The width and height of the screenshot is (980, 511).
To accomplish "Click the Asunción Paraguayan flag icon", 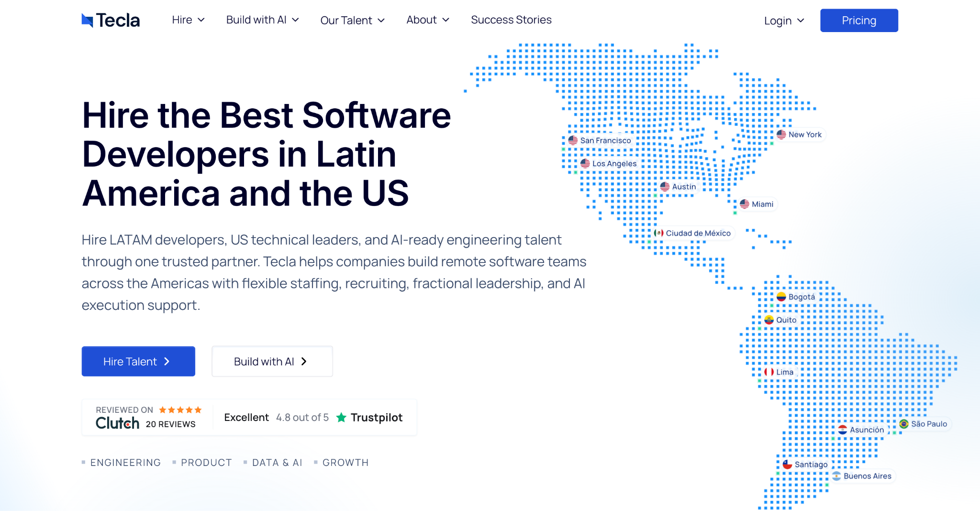I will (x=843, y=430).
